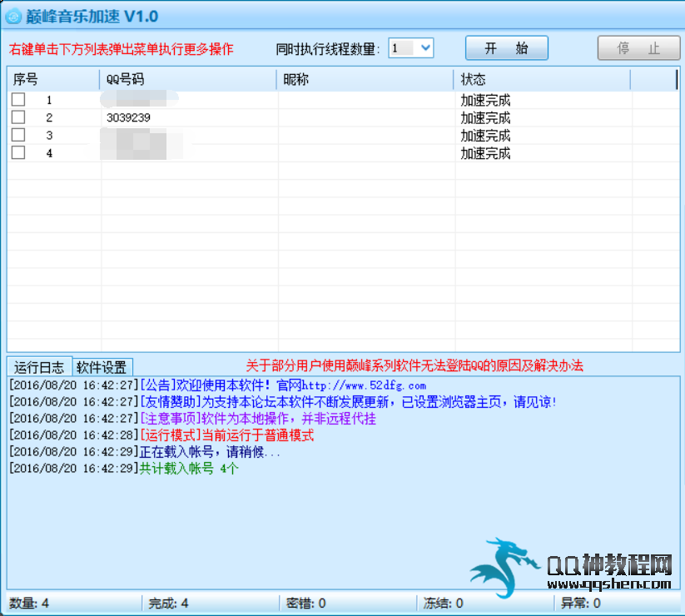
Task: Select the 加速完成 status in row 3
Action: pyautogui.click(x=485, y=136)
